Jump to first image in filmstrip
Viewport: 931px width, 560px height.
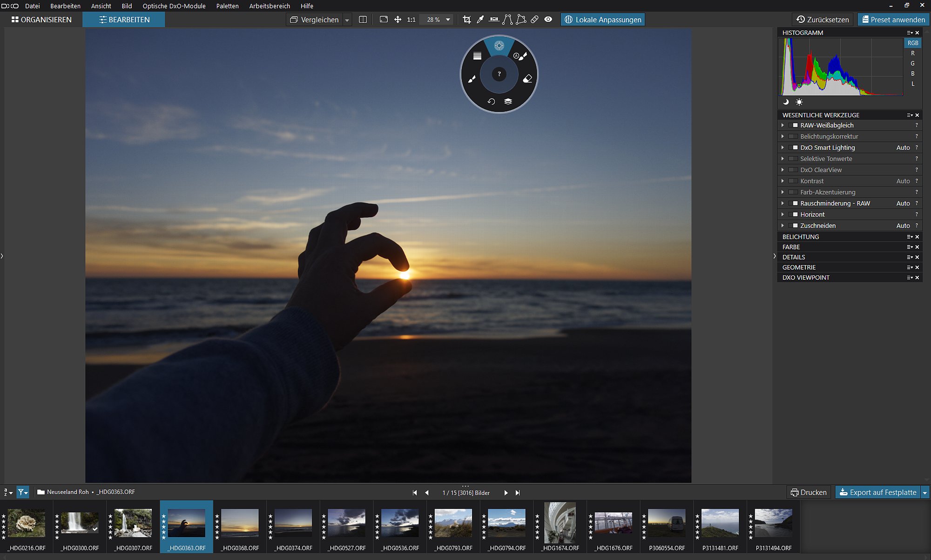[x=415, y=493]
